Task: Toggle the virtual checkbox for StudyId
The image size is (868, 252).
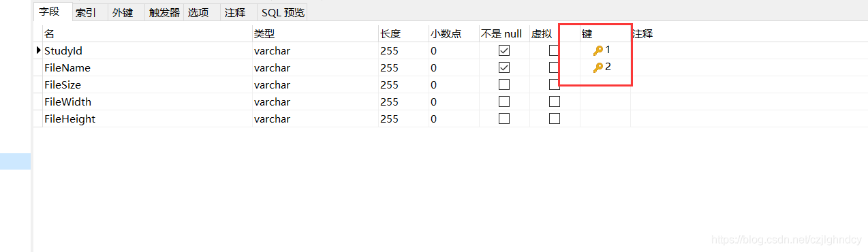Action: tap(555, 50)
